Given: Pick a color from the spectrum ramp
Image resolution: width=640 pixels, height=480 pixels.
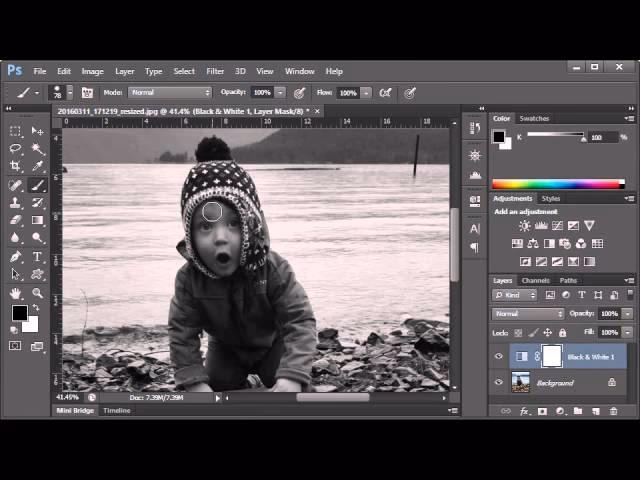Looking at the screenshot, I should point(558,184).
